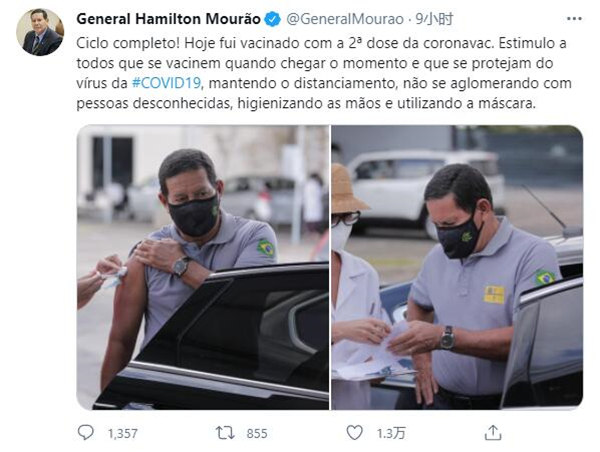Retweet using the retweet arrows icon

click(x=225, y=433)
